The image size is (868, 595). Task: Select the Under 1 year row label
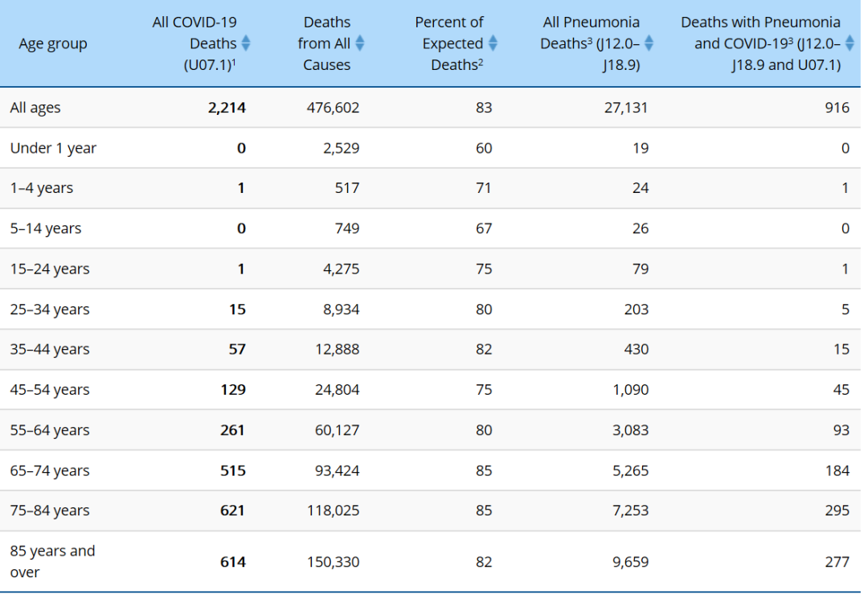53,148
